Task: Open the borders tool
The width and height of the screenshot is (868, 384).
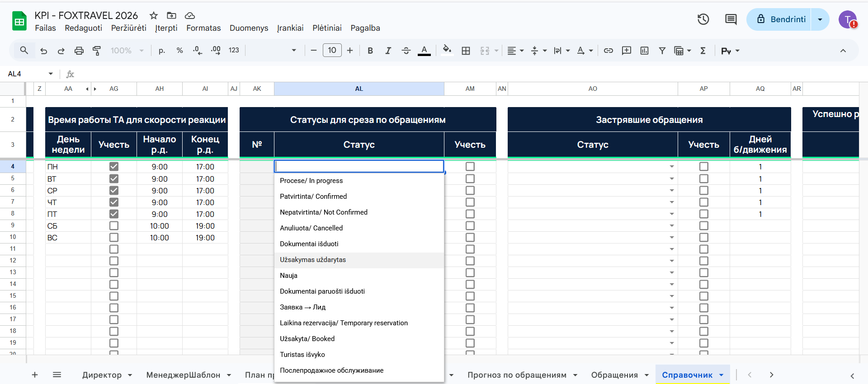Action: (466, 51)
